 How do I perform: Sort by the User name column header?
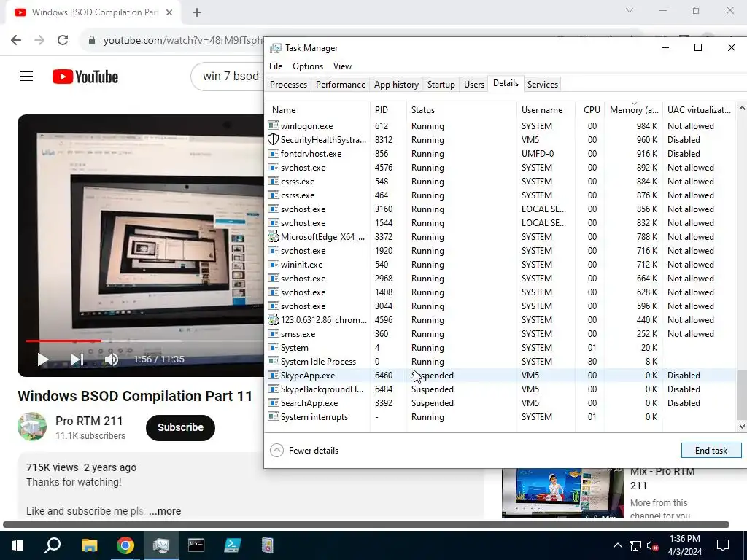point(546,110)
